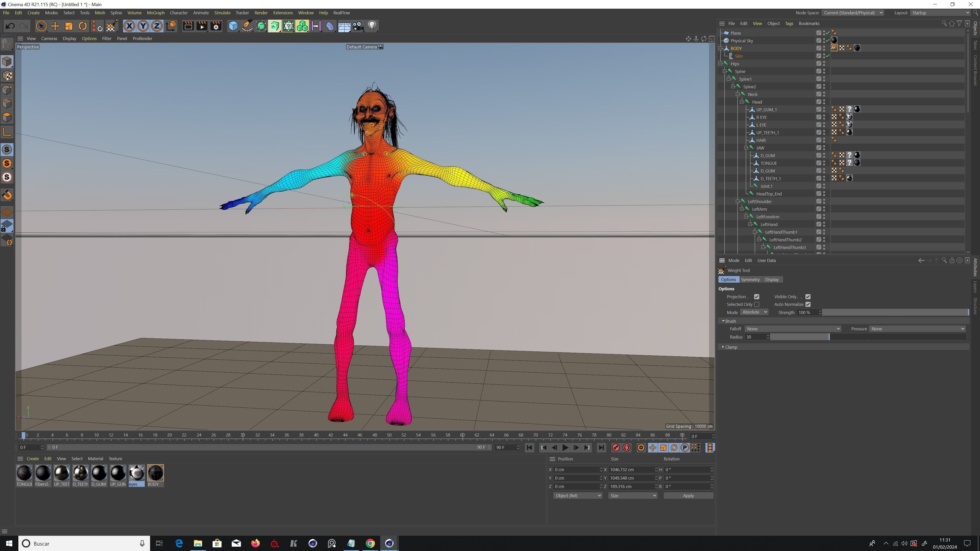Image resolution: width=980 pixels, height=551 pixels.
Task: Open the MoGraph menu
Action: click(x=156, y=12)
